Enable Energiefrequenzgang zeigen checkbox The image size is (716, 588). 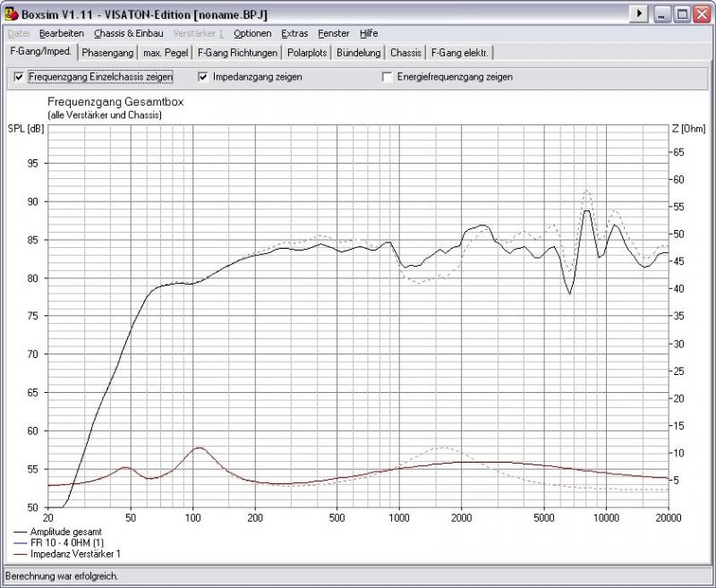[x=387, y=77]
